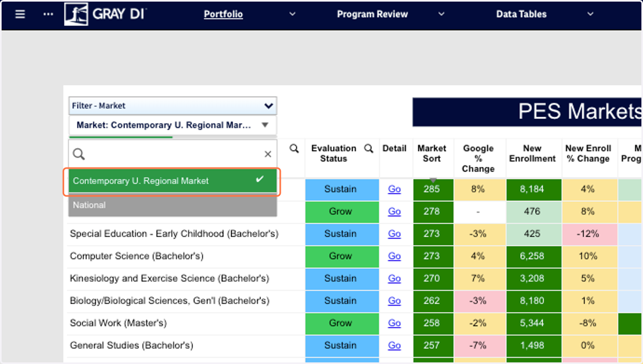Click the New Enrollment column header
643x364 pixels.
click(x=533, y=154)
